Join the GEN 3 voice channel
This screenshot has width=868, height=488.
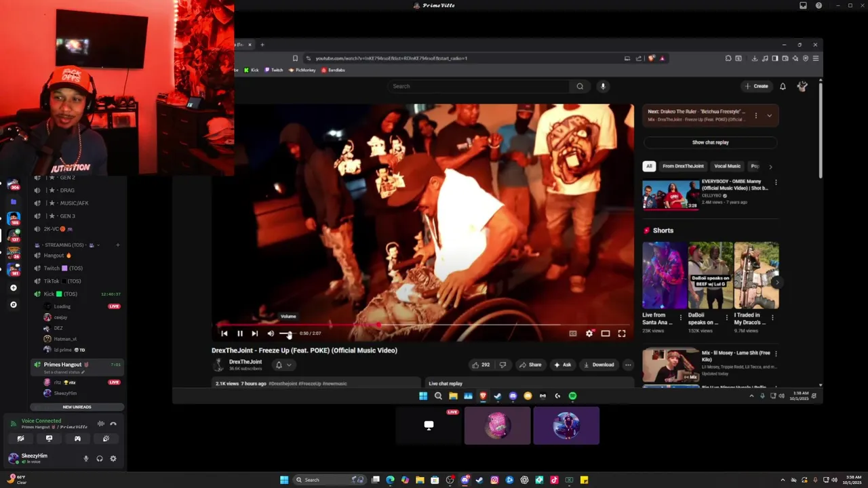[x=66, y=216]
